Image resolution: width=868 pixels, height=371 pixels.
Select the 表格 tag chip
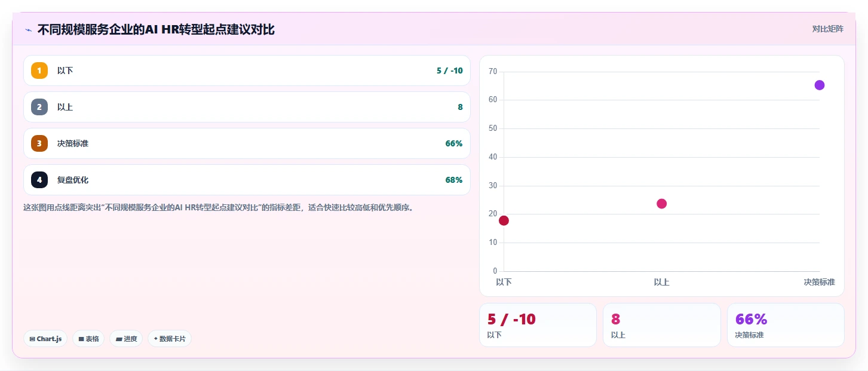pos(88,339)
